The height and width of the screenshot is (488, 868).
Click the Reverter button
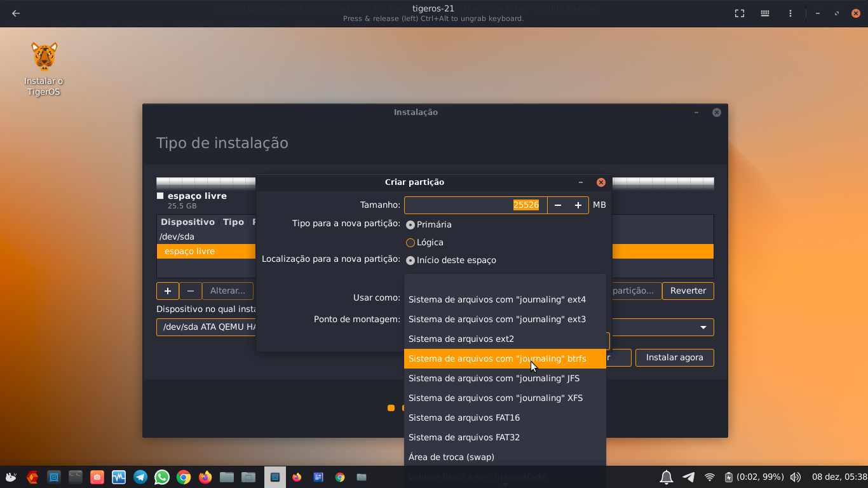688,291
